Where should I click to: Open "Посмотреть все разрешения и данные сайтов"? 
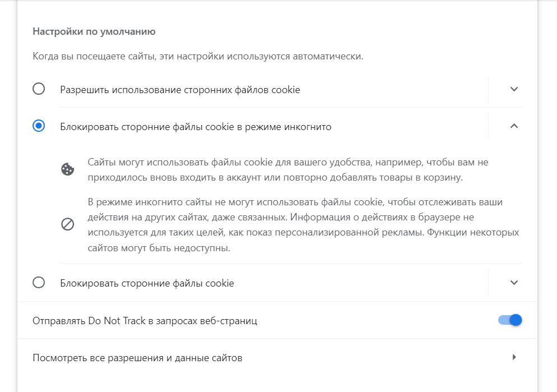pos(137,358)
